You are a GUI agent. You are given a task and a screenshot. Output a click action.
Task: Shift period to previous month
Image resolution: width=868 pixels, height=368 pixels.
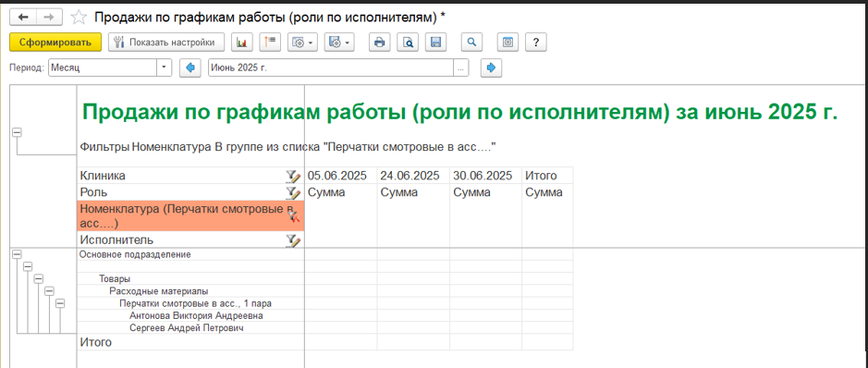point(190,68)
